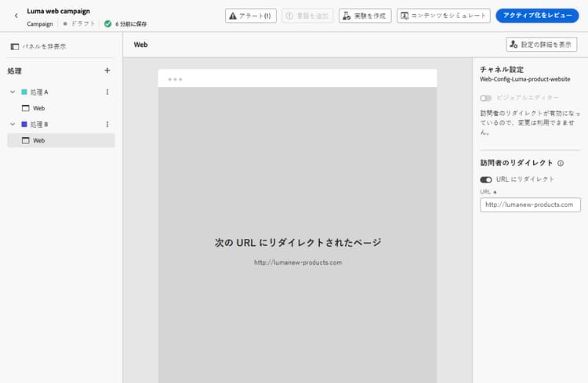The width and height of the screenshot is (588, 383).
Task: Toggle the URL にリダイレクト switch
Action: 485,179
